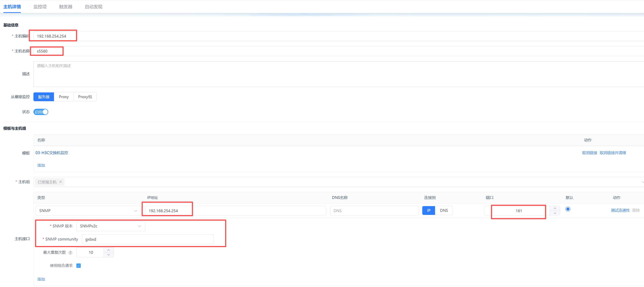Click the DNS名称 input field
This screenshot has height=287, width=644.
[374, 211]
